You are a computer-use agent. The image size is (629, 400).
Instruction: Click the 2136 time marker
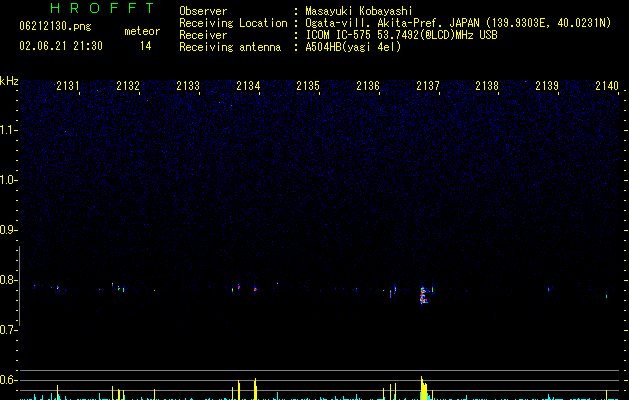point(368,85)
